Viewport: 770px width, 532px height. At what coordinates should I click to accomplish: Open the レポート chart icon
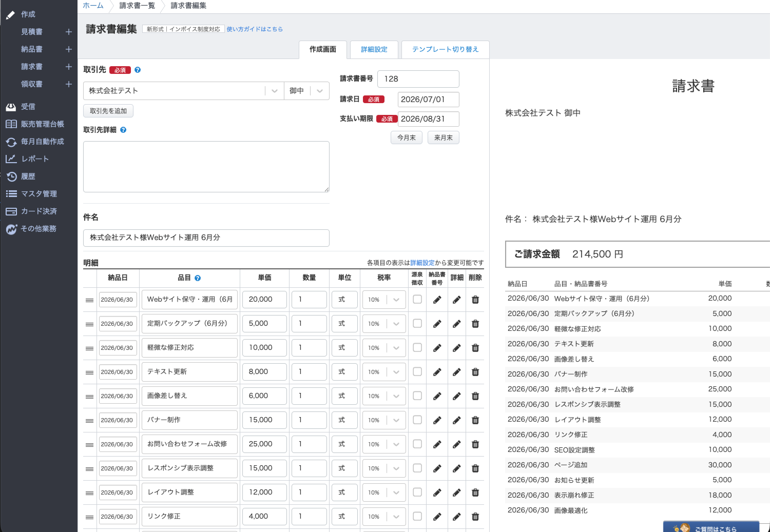pyautogui.click(x=11, y=159)
